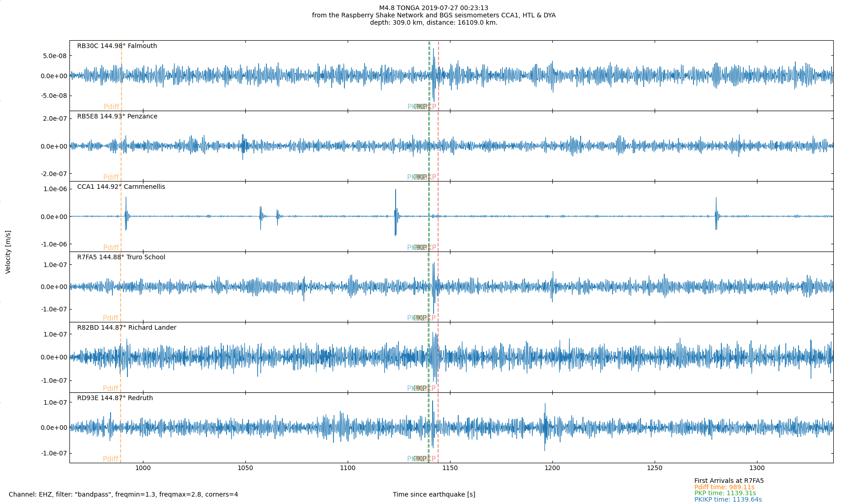Click the x-axis tick label "1100"
868x503 pixels.
348,468
